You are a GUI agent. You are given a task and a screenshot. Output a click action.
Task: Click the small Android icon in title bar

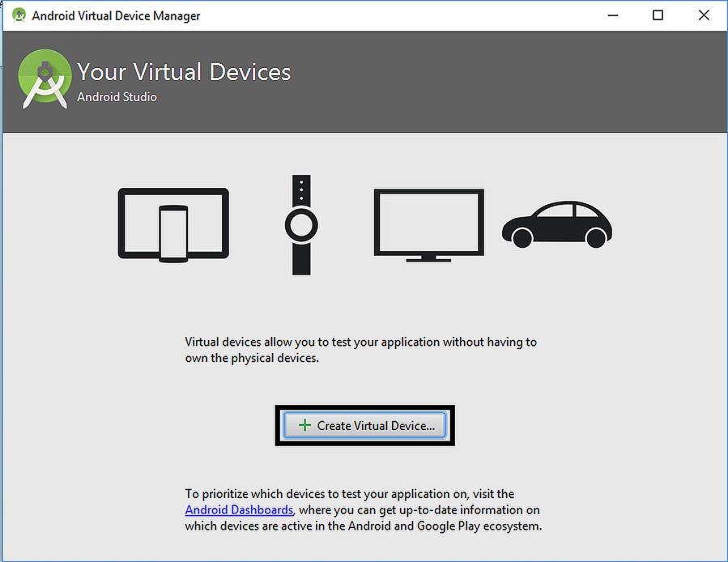point(19,15)
